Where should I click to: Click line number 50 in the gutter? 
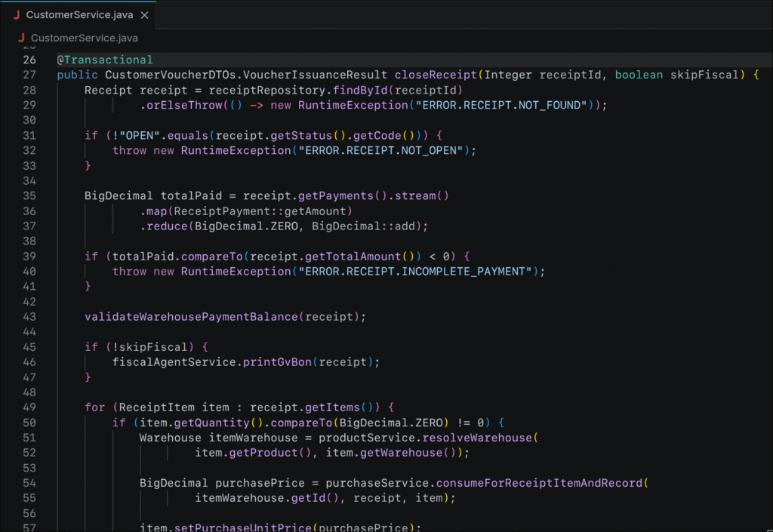point(29,423)
